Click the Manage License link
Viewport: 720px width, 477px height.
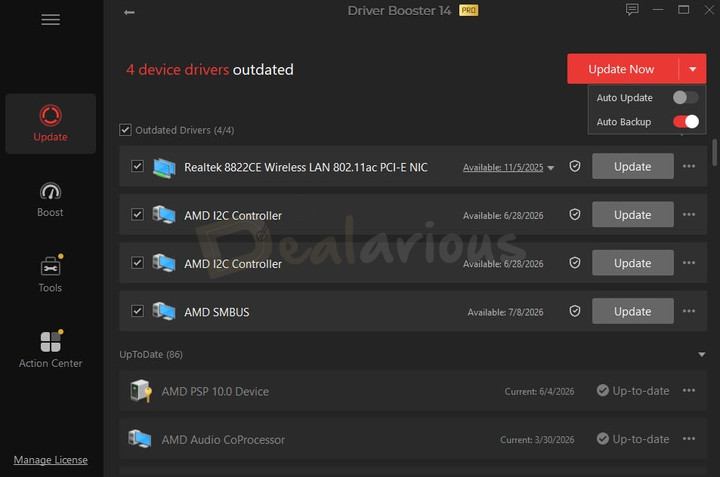tap(51, 460)
